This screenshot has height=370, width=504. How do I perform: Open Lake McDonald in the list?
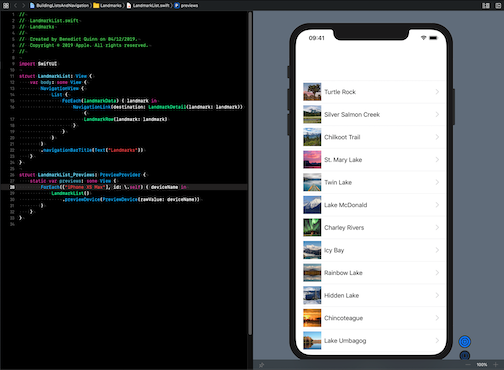click(371, 205)
